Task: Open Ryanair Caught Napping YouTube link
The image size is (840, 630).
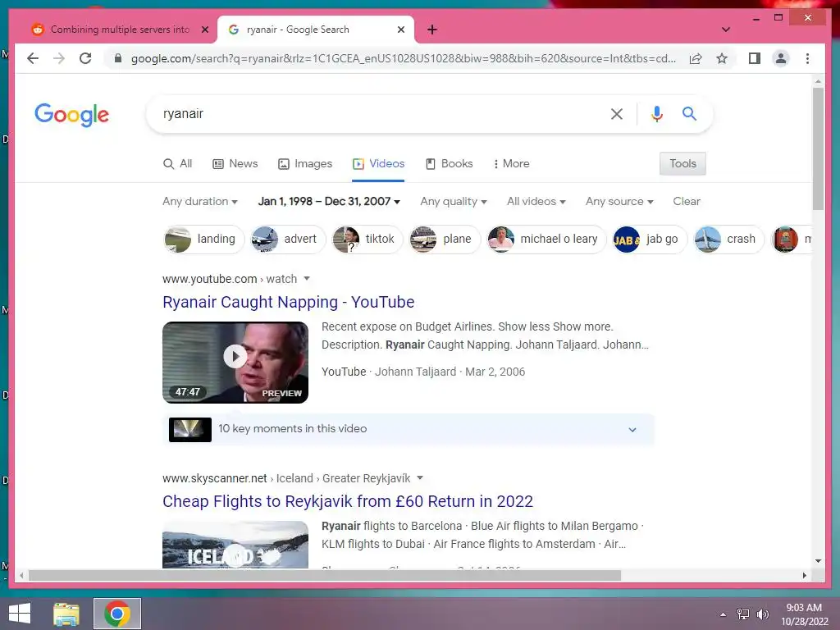Action: pyautogui.click(x=288, y=302)
